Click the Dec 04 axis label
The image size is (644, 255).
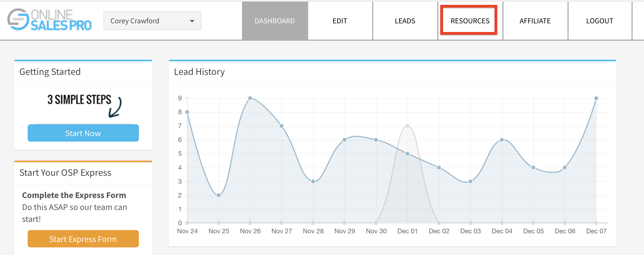click(502, 231)
